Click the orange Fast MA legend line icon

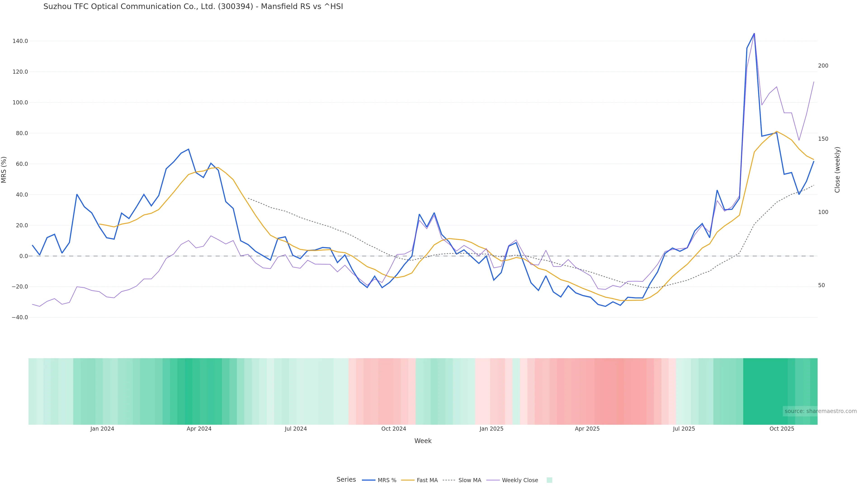(x=408, y=480)
